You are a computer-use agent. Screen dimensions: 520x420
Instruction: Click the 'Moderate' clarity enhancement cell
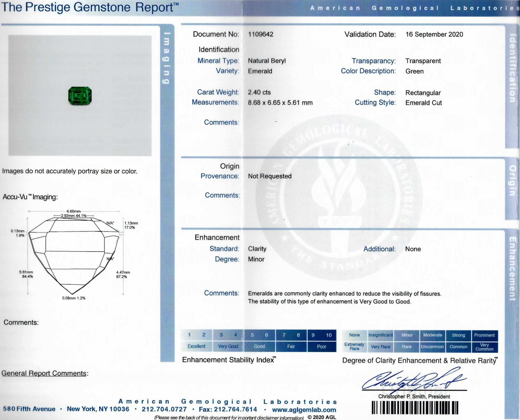[x=433, y=335]
